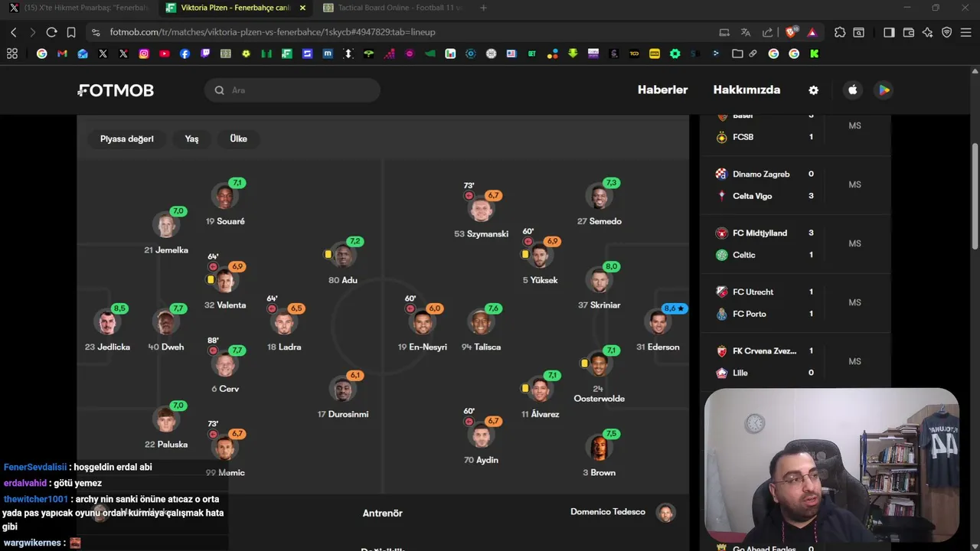Reload the FotMob page
Image resolution: width=980 pixels, height=551 pixels.
[51, 32]
